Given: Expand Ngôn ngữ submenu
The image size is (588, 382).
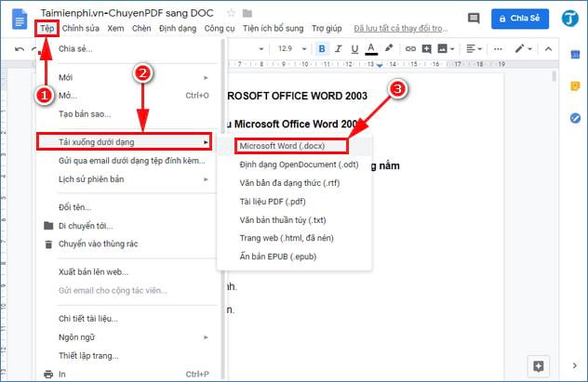Looking at the screenshot, I should click(127, 337).
